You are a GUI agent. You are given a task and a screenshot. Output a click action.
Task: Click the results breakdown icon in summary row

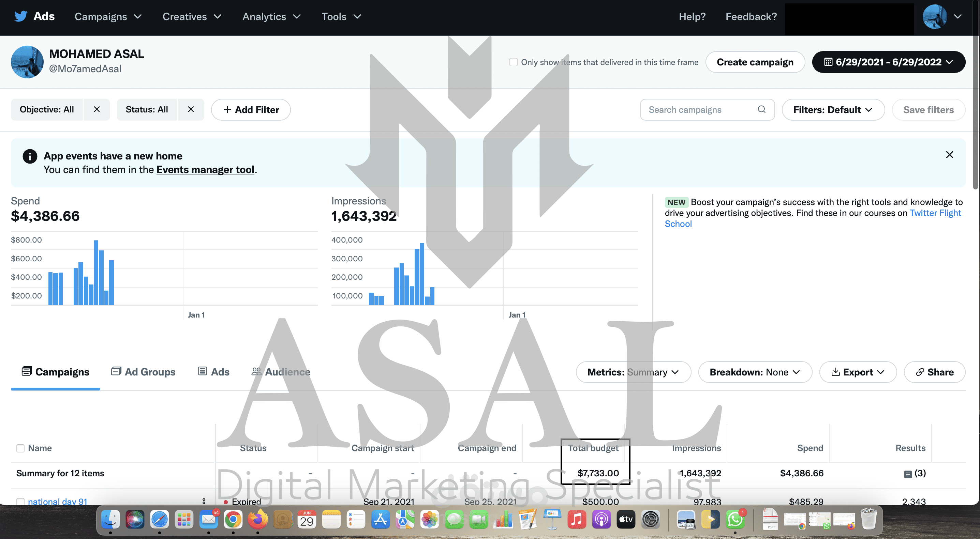coord(908,474)
